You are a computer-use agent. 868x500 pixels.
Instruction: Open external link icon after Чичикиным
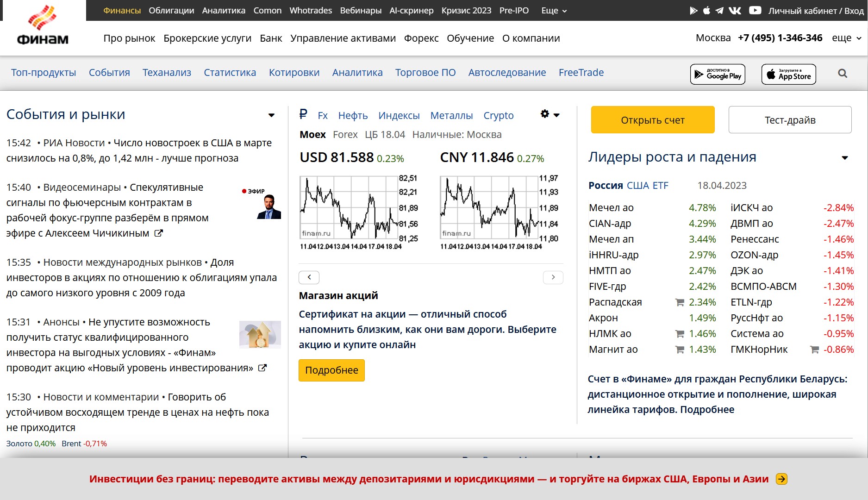158,233
